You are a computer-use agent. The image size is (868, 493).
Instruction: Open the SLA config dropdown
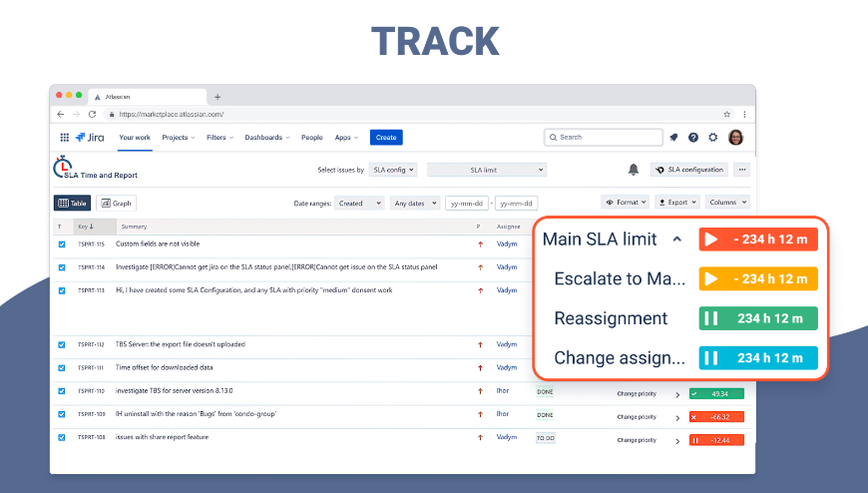pyautogui.click(x=393, y=170)
